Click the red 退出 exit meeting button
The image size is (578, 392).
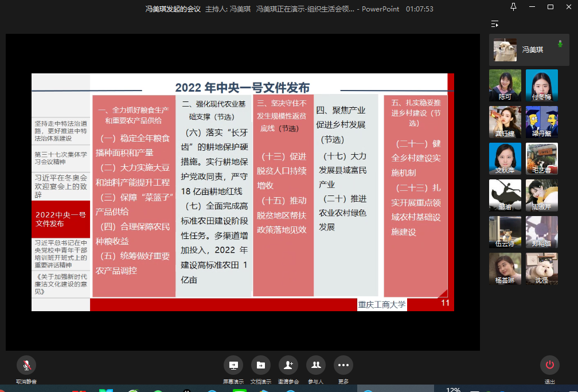click(549, 365)
